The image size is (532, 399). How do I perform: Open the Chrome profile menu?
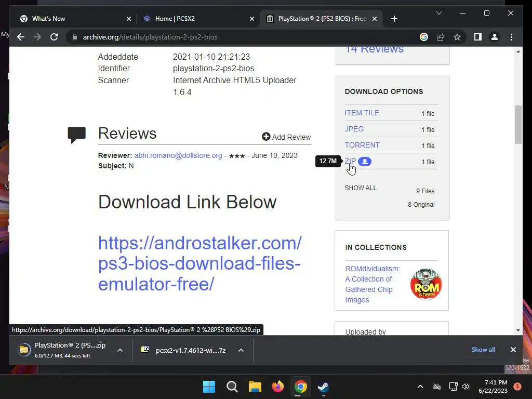pyautogui.click(x=495, y=37)
